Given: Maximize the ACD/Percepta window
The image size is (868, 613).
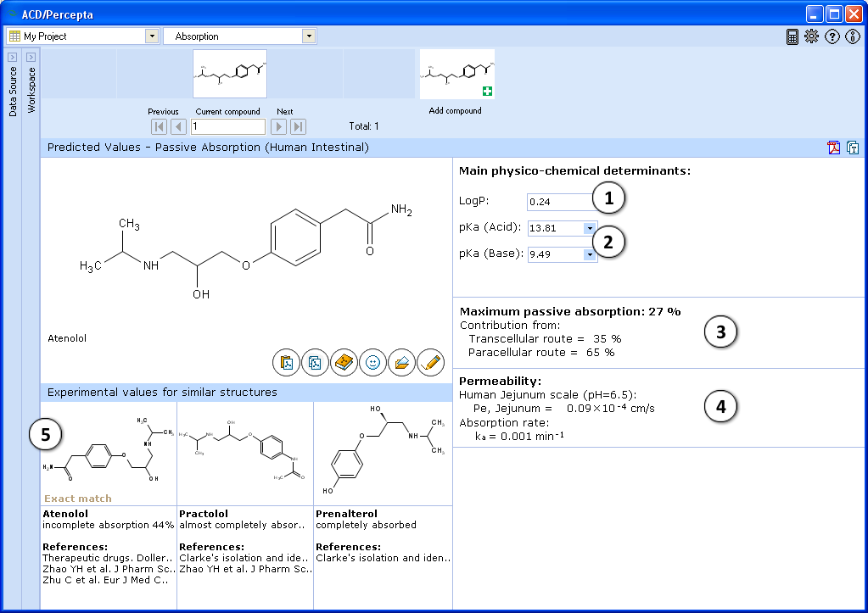Looking at the screenshot, I should [834, 14].
